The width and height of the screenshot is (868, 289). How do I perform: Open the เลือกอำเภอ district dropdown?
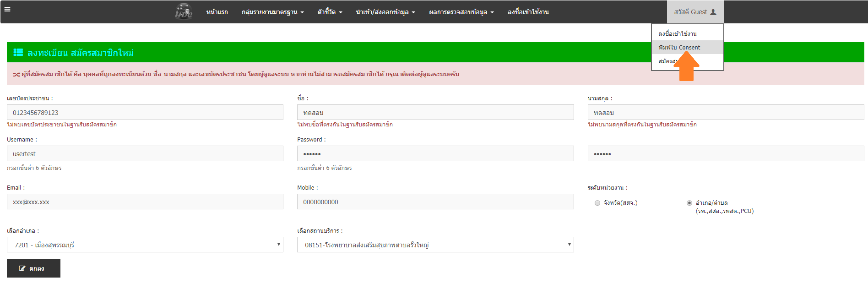coord(145,245)
